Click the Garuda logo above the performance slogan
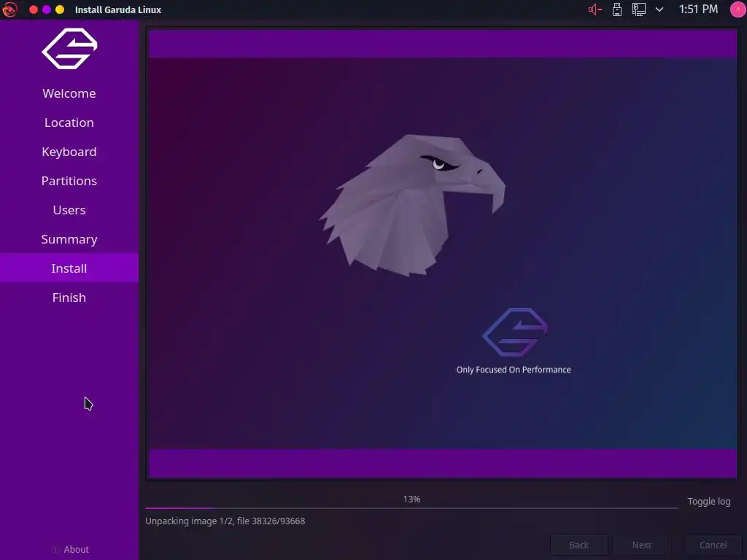The height and width of the screenshot is (560, 747). (515, 332)
